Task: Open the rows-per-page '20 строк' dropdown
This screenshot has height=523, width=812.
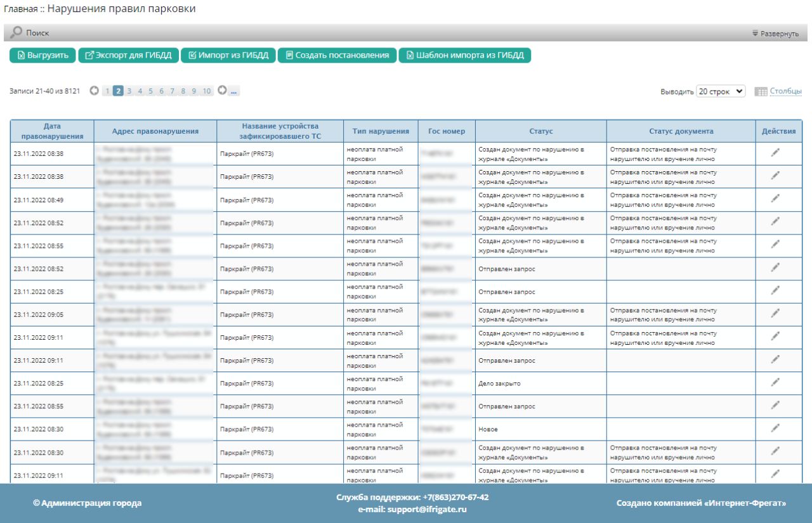Action: (x=721, y=92)
